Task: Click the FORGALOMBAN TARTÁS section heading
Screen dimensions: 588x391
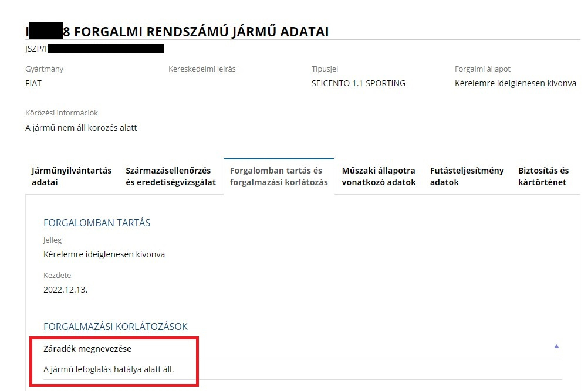Action: 97,223
